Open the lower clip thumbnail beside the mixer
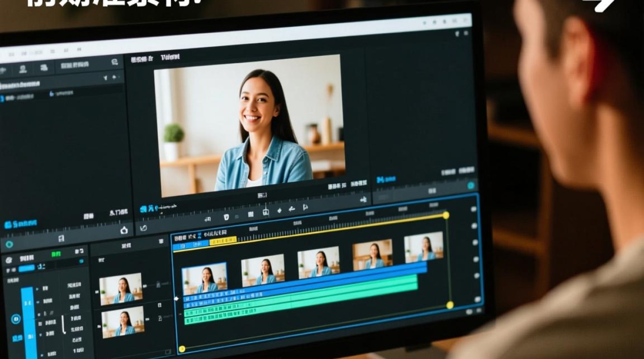 pyautogui.click(x=123, y=322)
